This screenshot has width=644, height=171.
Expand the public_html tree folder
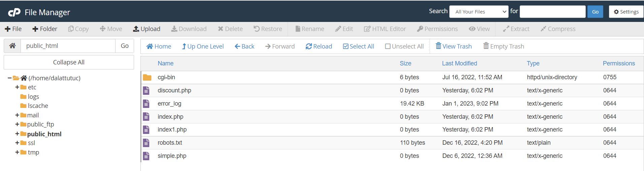click(17, 134)
